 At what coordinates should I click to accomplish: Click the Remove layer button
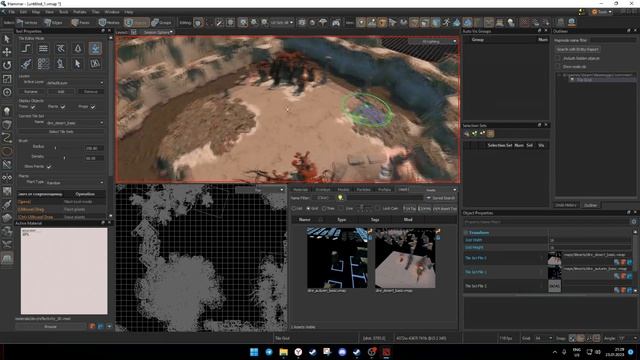coord(91,92)
